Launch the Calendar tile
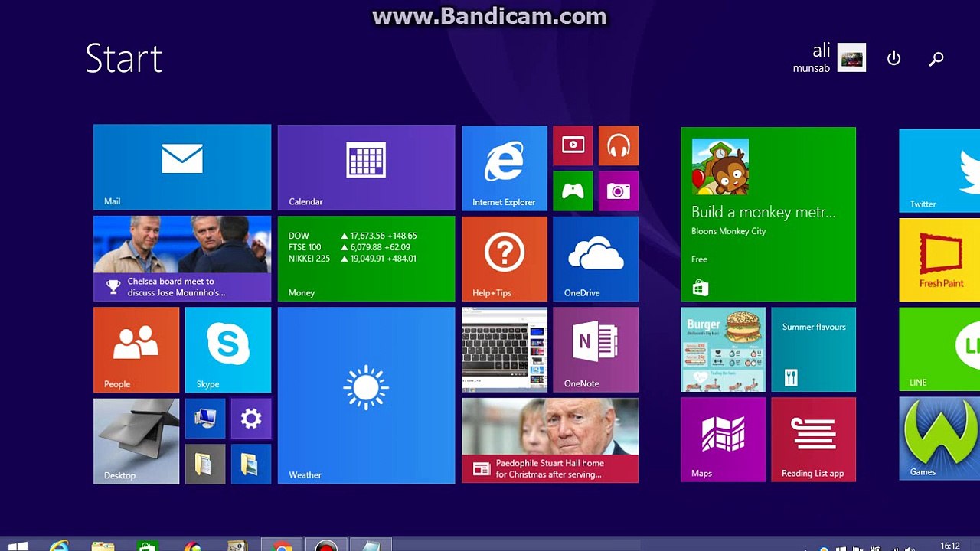The height and width of the screenshot is (551, 980). pyautogui.click(x=366, y=167)
